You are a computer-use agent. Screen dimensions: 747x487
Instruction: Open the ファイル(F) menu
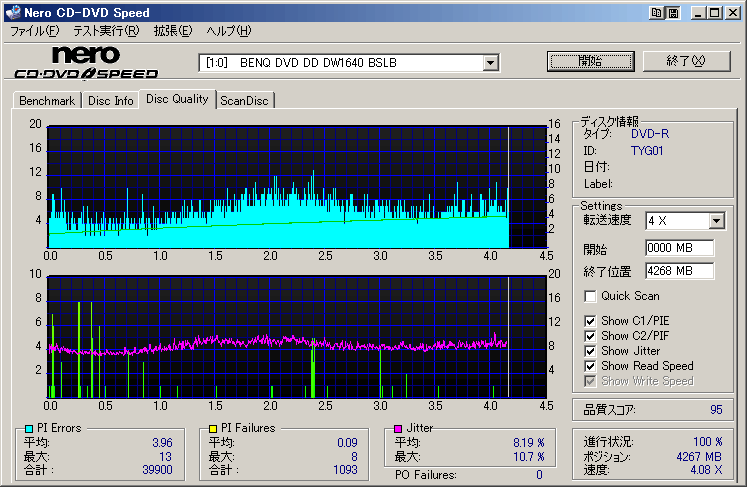point(35,31)
